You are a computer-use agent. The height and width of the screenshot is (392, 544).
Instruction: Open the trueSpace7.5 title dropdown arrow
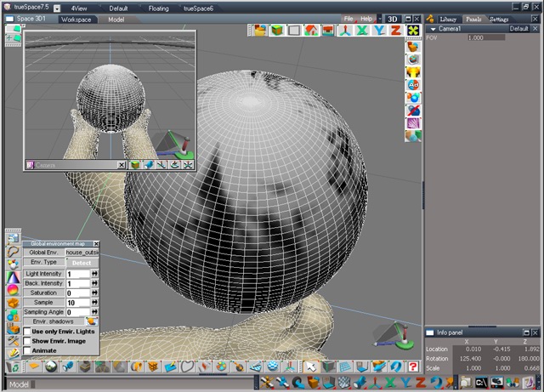57,7
